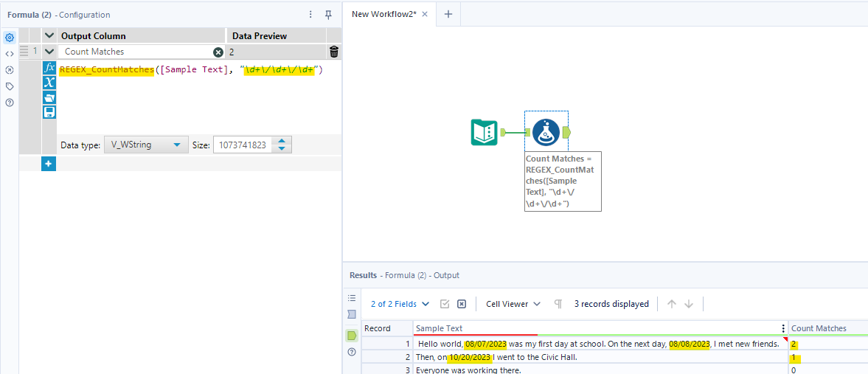
Task: Open the annotation tag icon in sidebar
Action: click(x=10, y=86)
